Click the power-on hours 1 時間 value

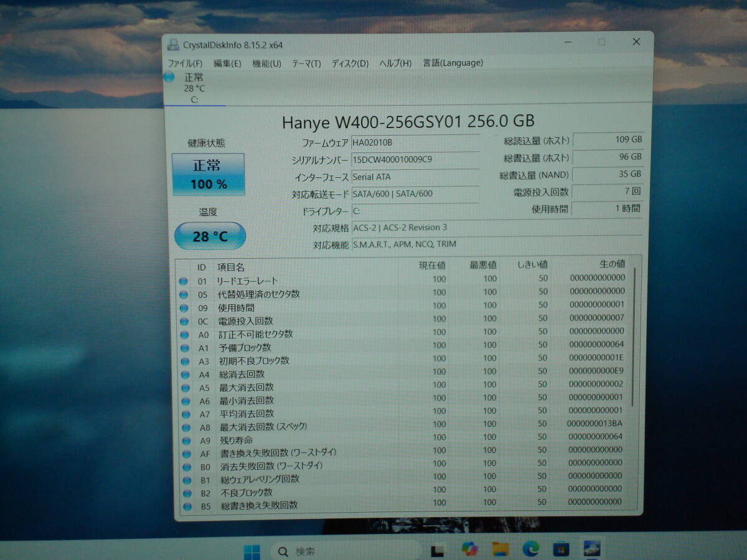(608, 208)
